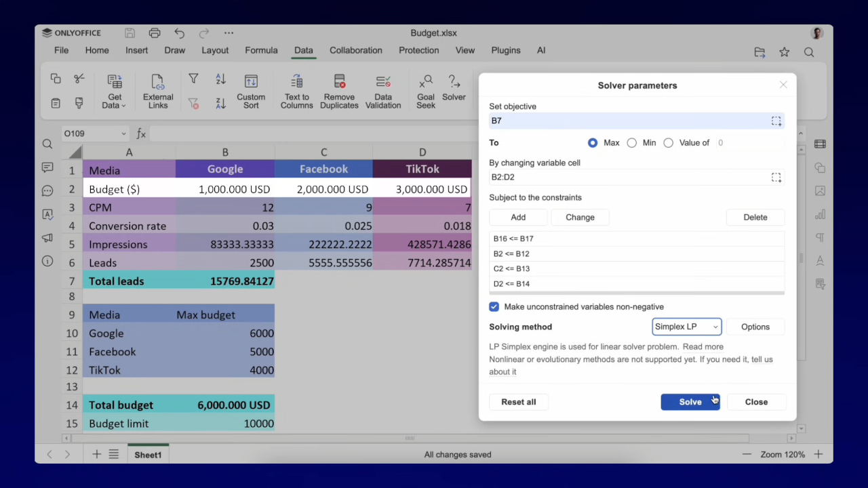Open the Search panel
Screen dimensions: 868x488
coord(47,144)
